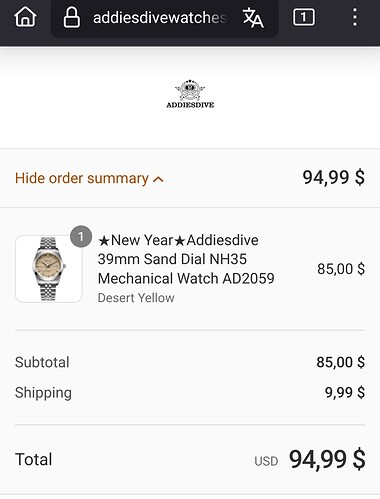Click the Shipping label
The width and height of the screenshot is (380, 499).
[x=43, y=393]
